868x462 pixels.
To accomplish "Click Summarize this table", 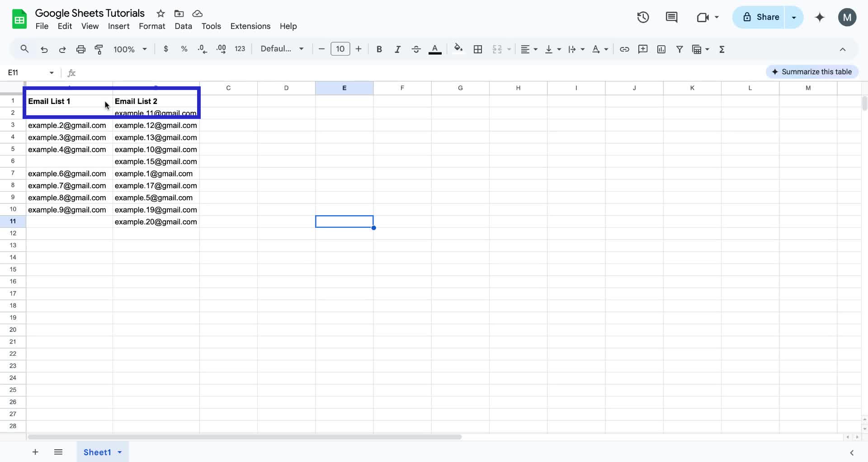I will click(x=812, y=71).
